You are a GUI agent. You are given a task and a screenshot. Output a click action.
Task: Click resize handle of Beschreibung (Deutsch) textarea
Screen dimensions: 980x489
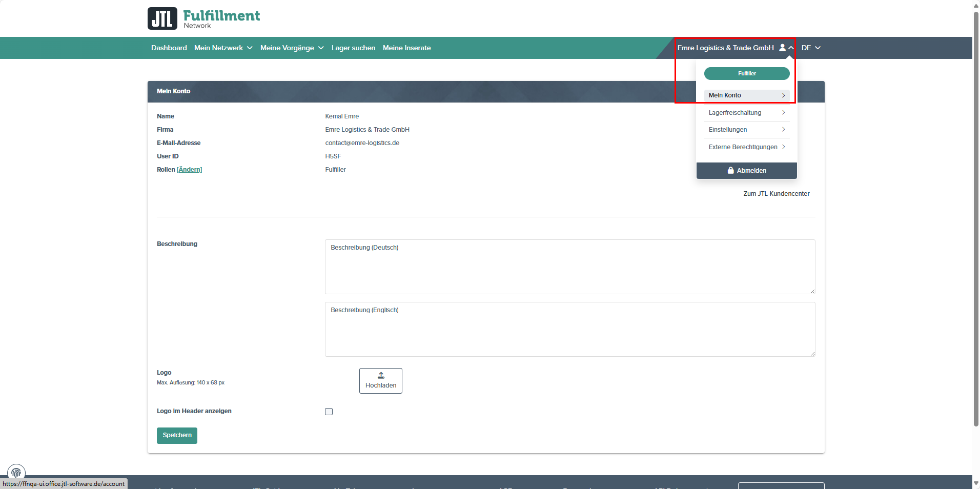coord(812,291)
